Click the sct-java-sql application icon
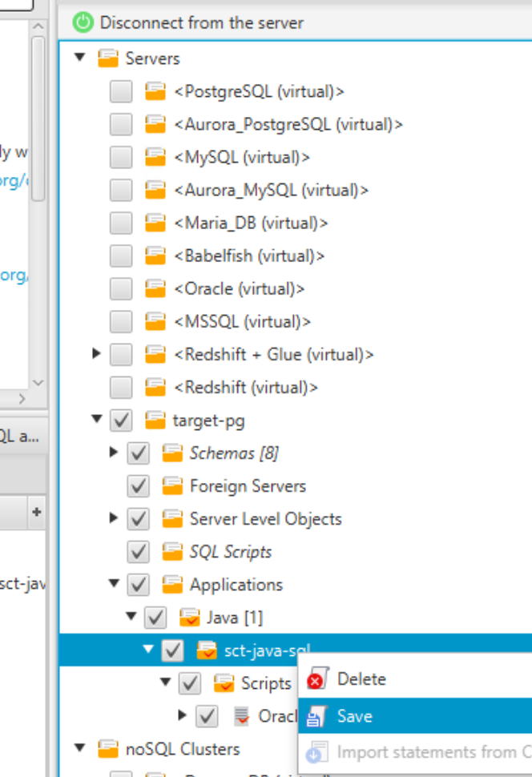Screen dimensions: 532x777 pyautogui.click(x=207, y=650)
